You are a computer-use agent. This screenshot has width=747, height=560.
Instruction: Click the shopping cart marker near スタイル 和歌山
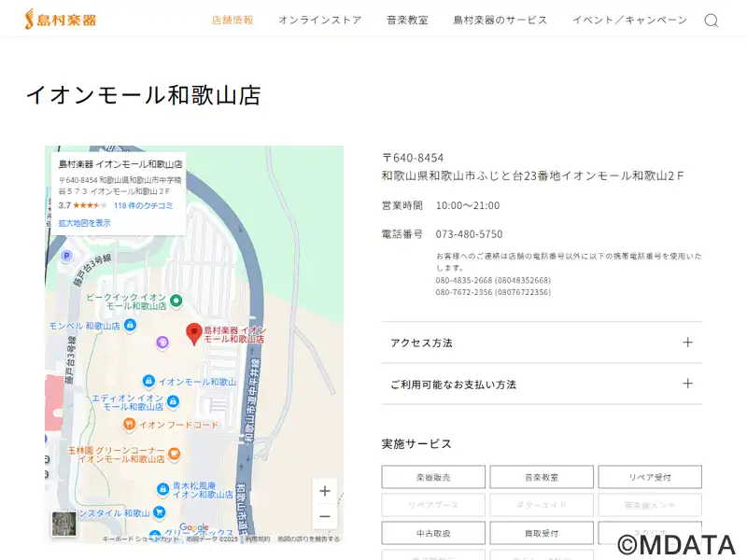click(x=160, y=512)
